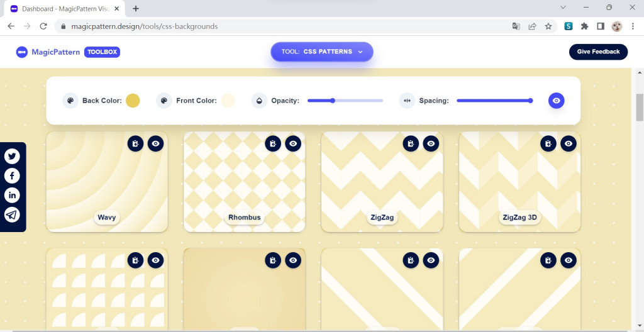The width and height of the screenshot is (644, 332).
Task: Close the Dashboard - MagicPattern tab
Action: (x=116, y=8)
